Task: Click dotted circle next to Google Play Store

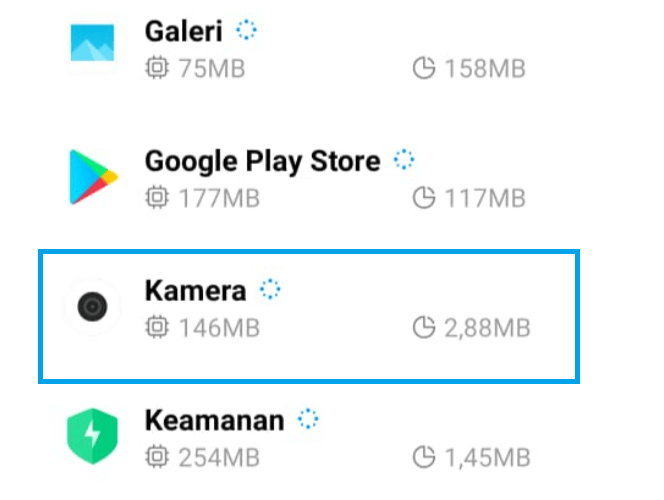Action: click(x=404, y=160)
